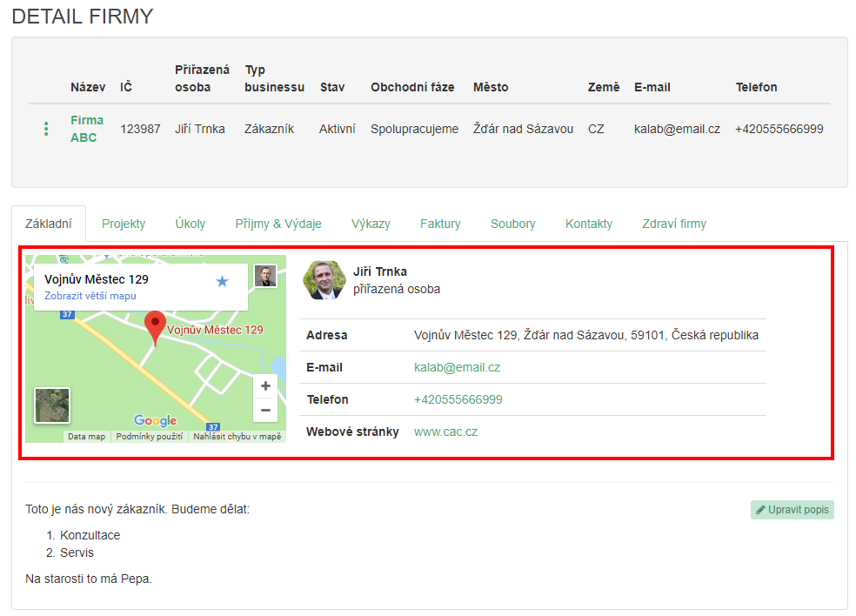Go to the Faktury tab
Image resolution: width=856 pixels, height=616 pixels.
440,224
